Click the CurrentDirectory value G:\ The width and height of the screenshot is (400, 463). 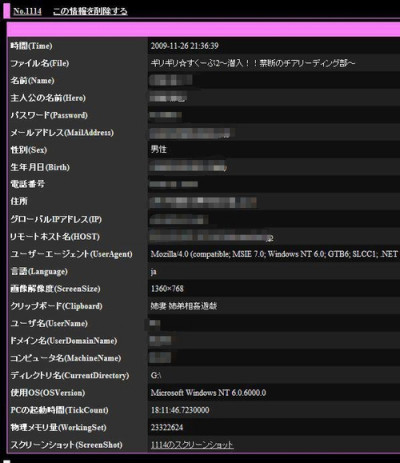click(x=156, y=375)
